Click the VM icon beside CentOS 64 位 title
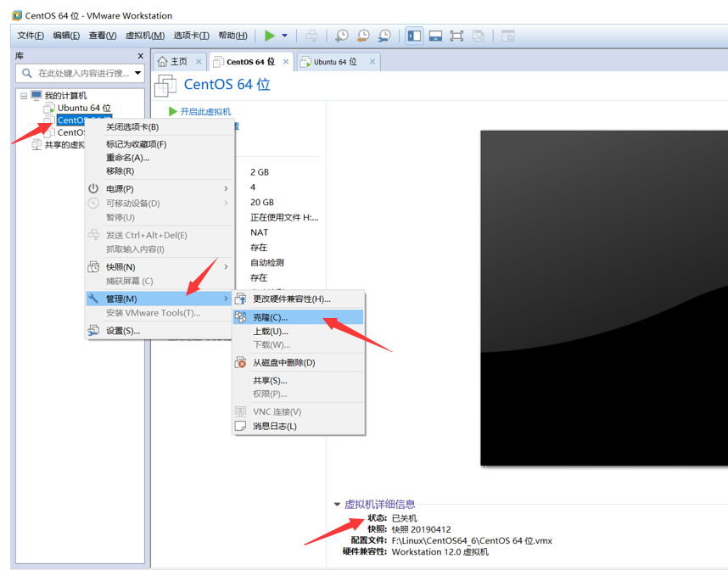Screen dimensions: 728x570 tap(165, 86)
